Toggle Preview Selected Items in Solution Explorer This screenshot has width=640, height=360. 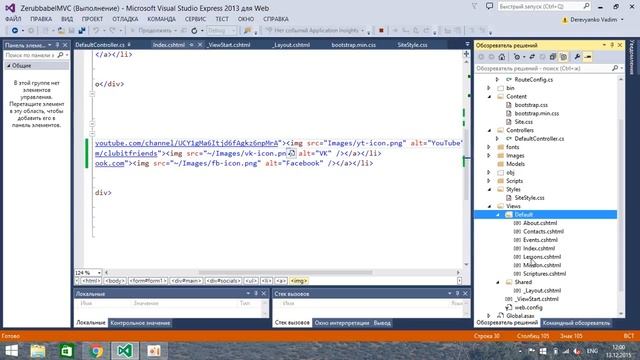(x=588, y=57)
